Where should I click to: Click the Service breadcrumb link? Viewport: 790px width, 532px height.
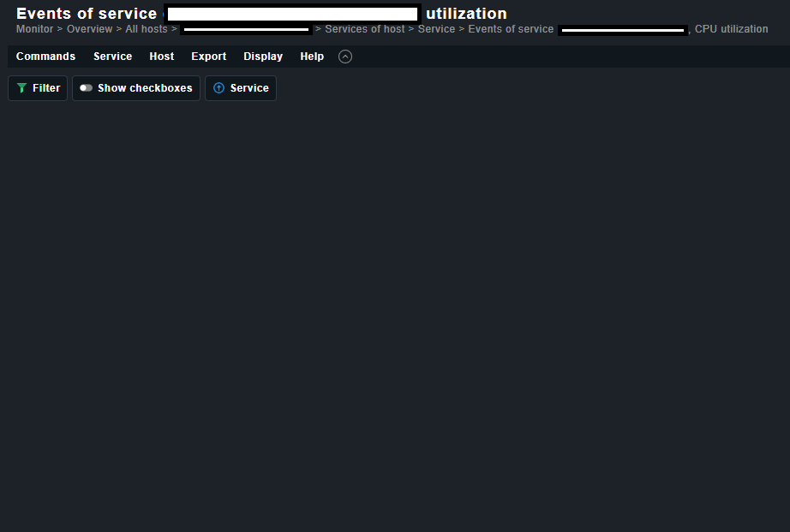(x=436, y=29)
